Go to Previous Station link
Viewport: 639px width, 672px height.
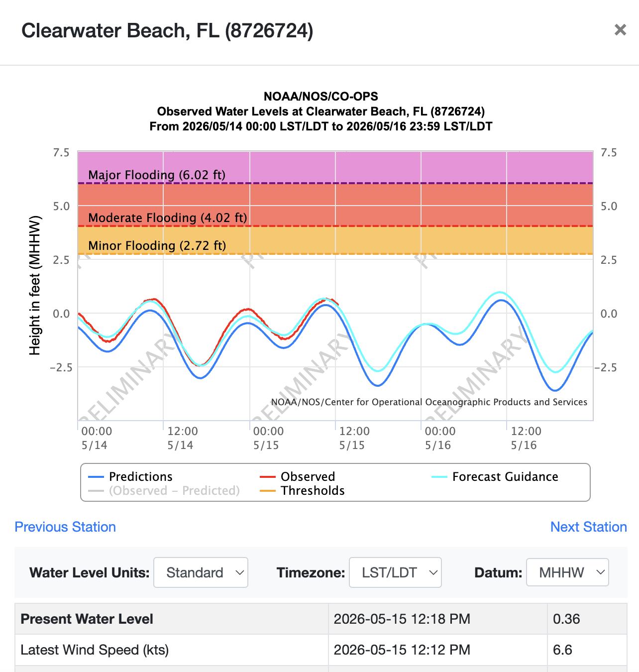(65, 527)
